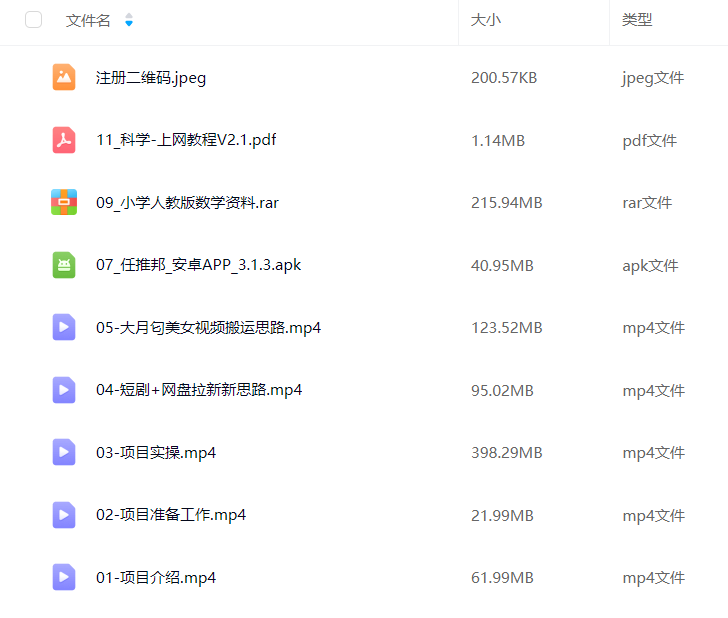Screen dimensions: 728x618
Task: Toggle the sort arrow next to 文件名
Action: coord(128,21)
